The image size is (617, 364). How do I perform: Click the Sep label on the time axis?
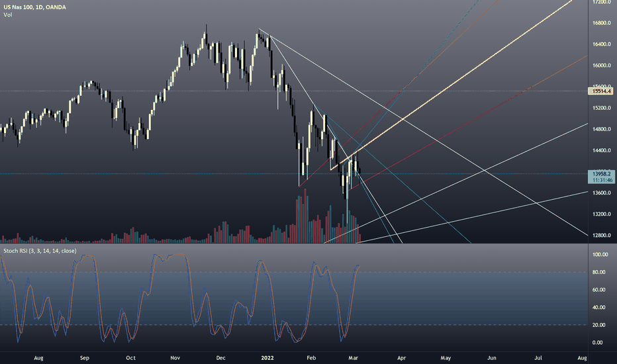[x=85, y=358]
